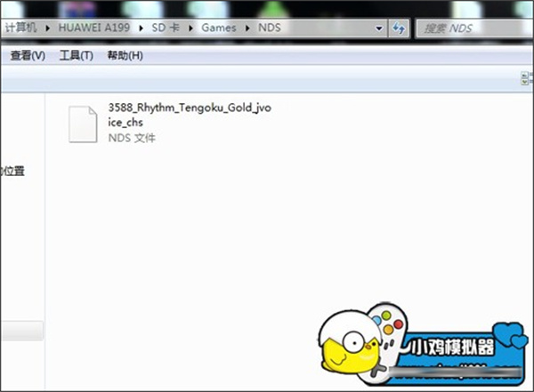Open the address bar history dropdown arrow
Image resolution: width=534 pixels, height=392 pixels.
point(379,28)
